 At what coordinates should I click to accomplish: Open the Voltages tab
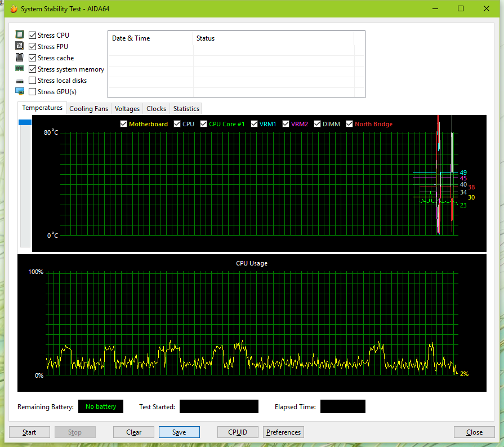(x=127, y=109)
